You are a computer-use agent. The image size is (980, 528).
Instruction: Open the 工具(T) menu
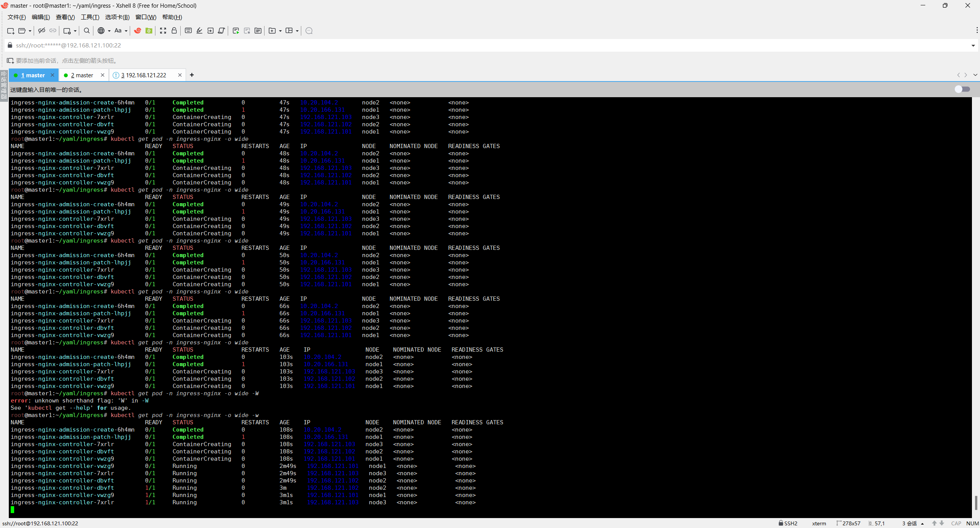pyautogui.click(x=90, y=17)
